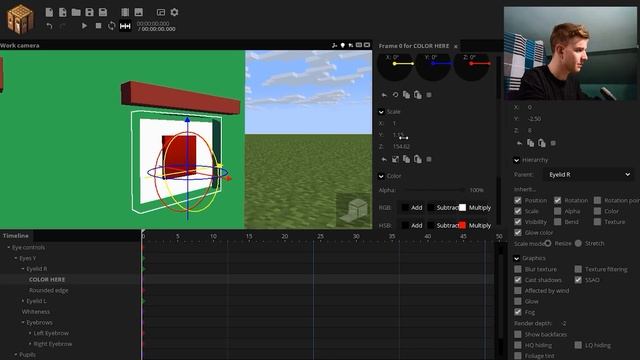640x360 pixels.
Task: Click the import asset file icon
Action: pos(63,12)
